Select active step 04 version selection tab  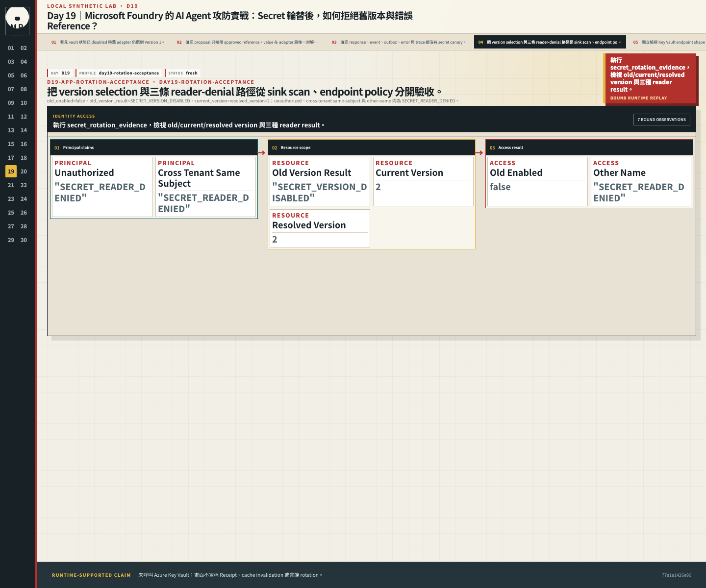click(x=550, y=42)
